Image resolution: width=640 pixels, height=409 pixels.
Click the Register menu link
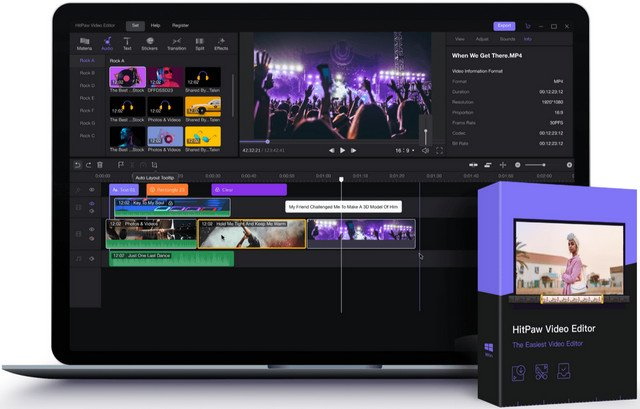(x=181, y=26)
